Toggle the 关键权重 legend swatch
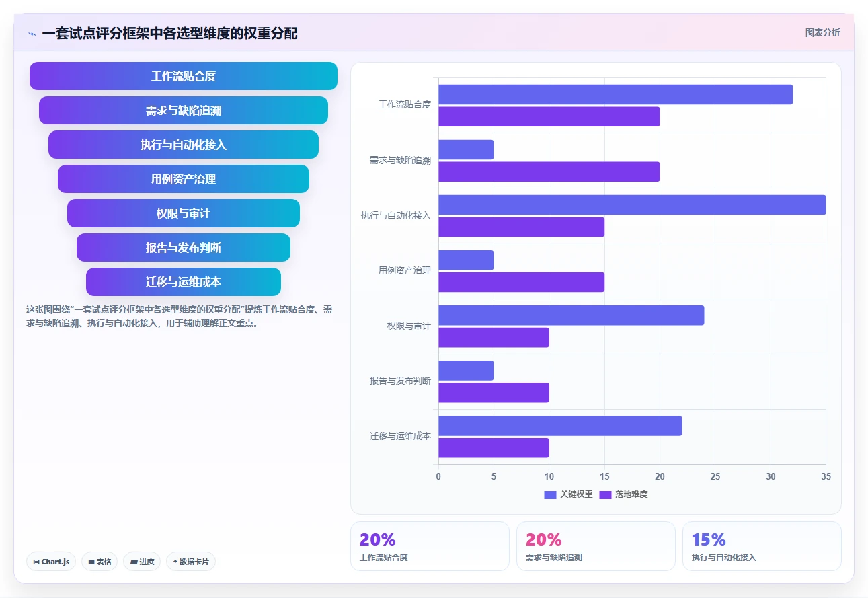868x598 pixels. 550,494
